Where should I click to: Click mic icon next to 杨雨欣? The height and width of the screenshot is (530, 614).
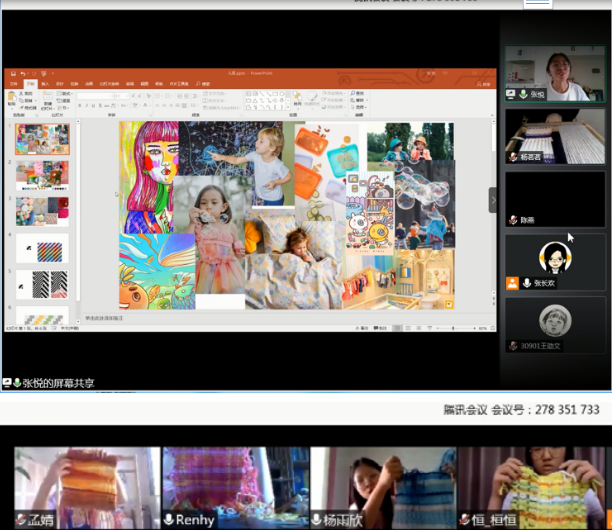pos(316,520)
